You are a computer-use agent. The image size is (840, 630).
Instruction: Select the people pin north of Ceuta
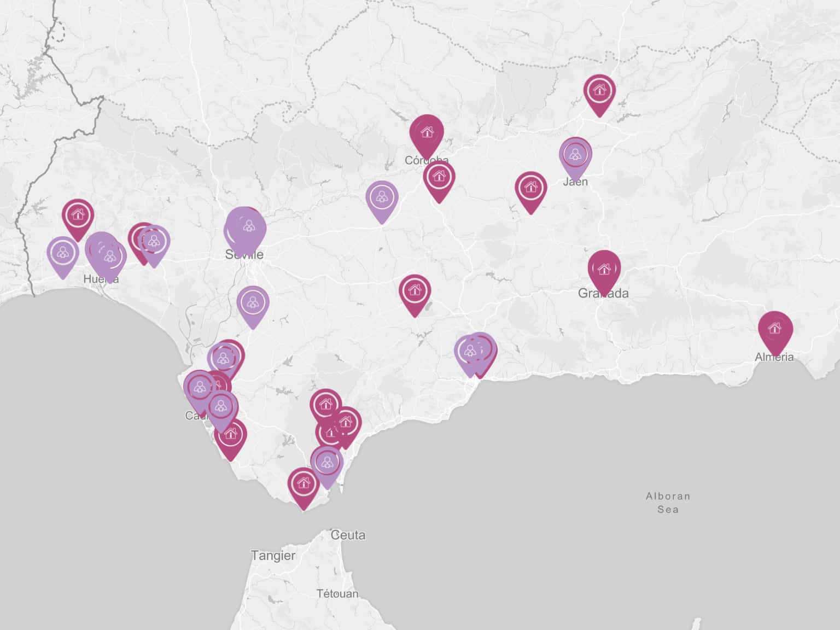(x=327, y=464)
